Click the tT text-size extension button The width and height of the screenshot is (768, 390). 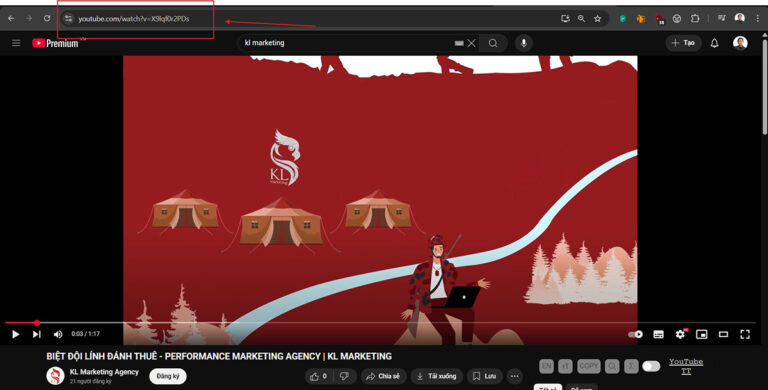pos(565,366)
